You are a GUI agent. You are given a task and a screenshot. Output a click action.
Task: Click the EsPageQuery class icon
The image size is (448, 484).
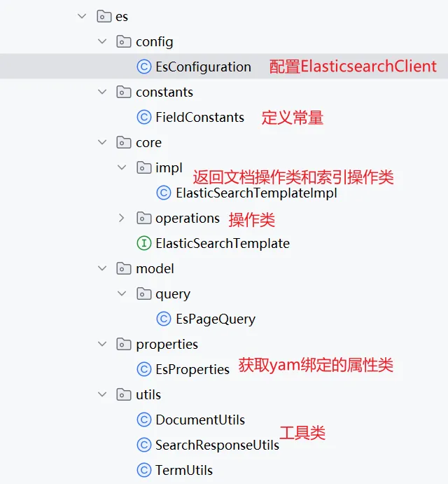[x=163, y=319]
